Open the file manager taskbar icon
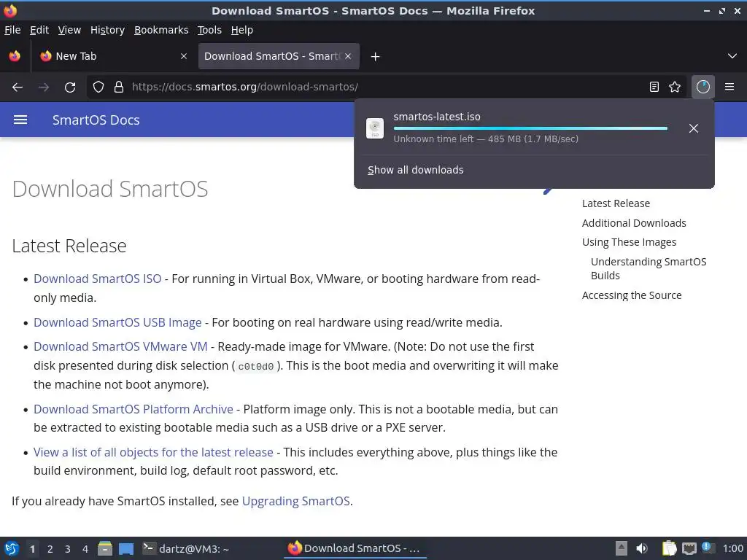This screenshot has height=560, width=747. click(105, 548)
